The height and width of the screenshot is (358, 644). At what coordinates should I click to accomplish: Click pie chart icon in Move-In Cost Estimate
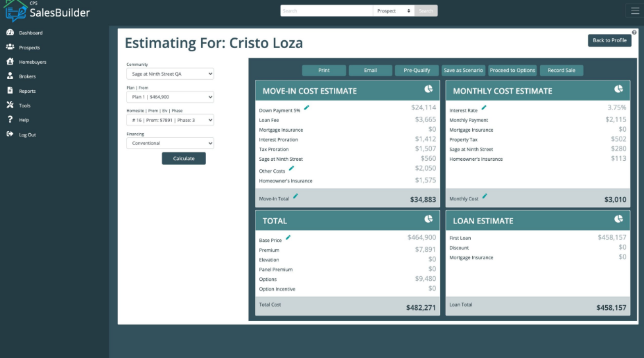(428, 89)
